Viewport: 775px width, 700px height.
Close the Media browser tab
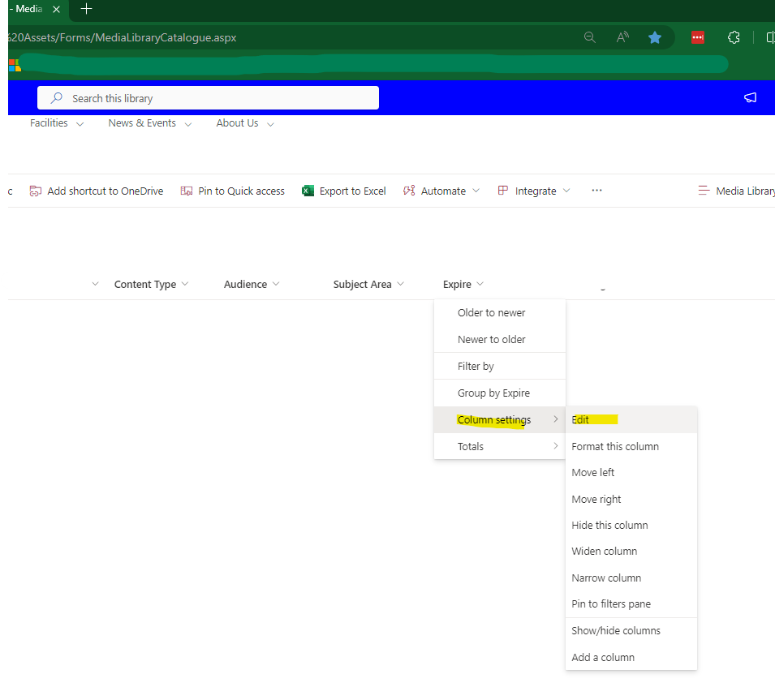click(56, 10)
